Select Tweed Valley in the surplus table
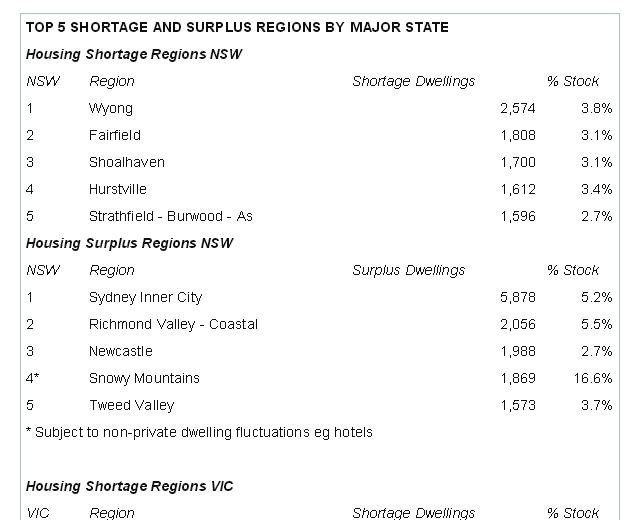Viewport: 643px width, 520px height. pyautogui.click(x=131, y=405)
